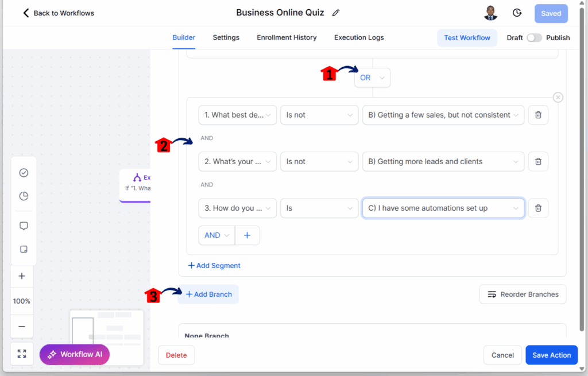Open 'Getting a few sales' value dropdown
This screenshot has width=588, height=376.
(443, 115)
